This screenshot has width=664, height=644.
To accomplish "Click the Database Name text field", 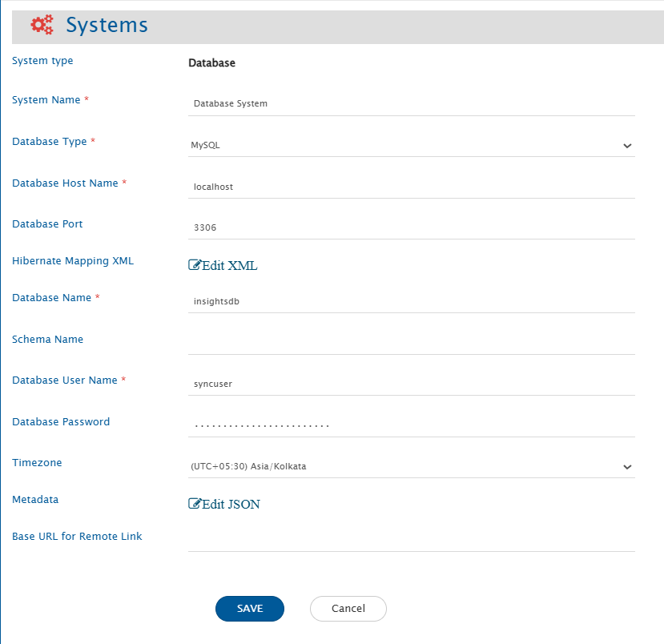I will pos(411,301).
